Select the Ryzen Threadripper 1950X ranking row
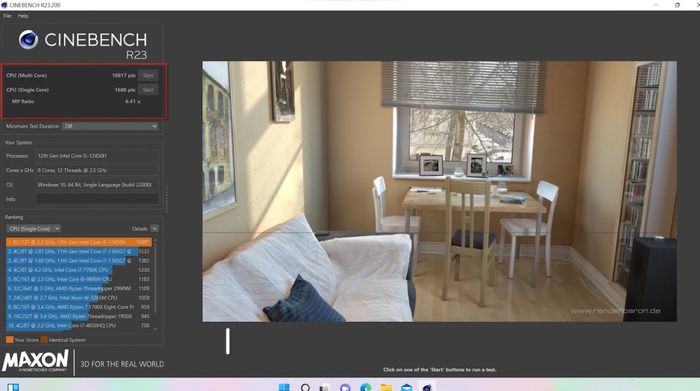This screenshot has width=700, height=391. pyautogui.click(x=79, y=316)
